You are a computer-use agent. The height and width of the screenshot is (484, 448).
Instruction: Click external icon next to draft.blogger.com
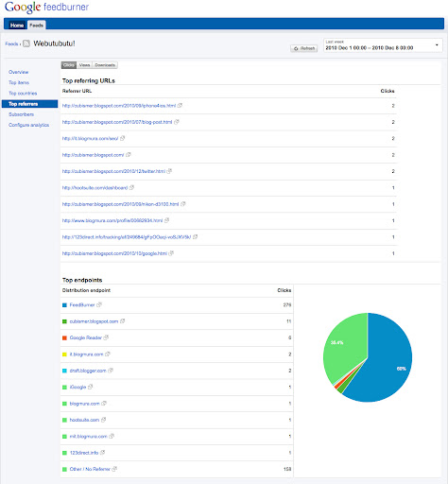(x=111, y=371)
